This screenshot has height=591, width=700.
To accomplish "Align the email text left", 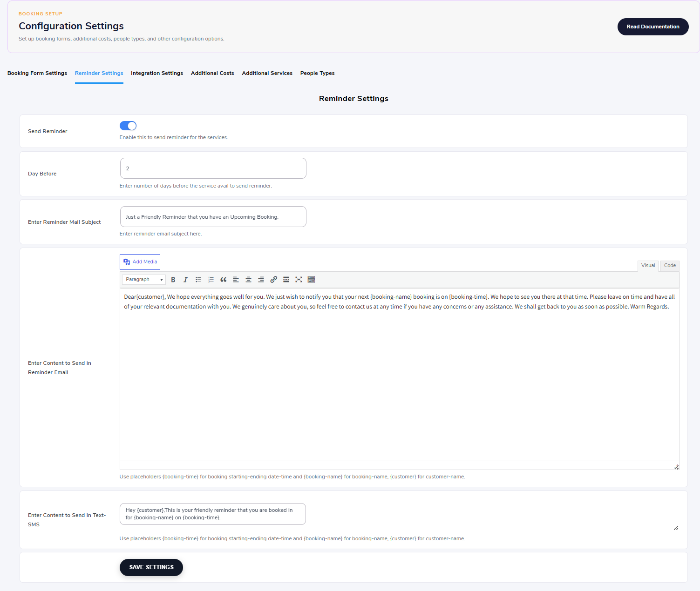I will click(236, 280).
